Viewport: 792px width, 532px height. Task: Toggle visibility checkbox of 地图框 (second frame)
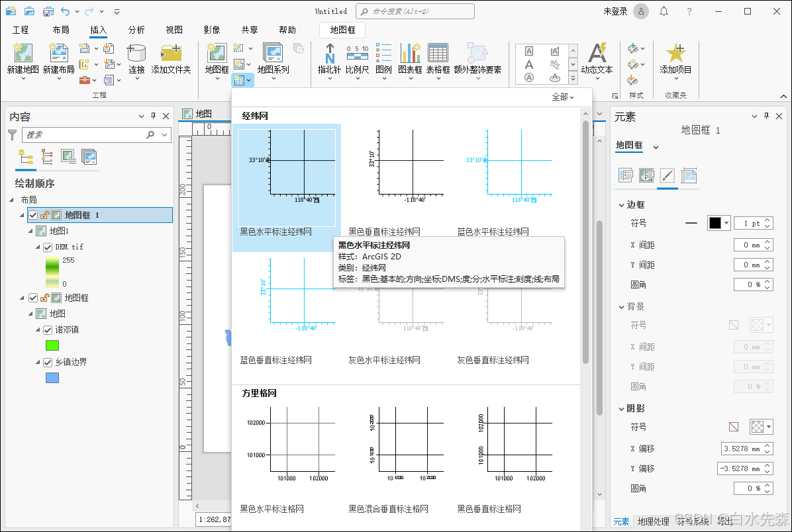tap(33, 298)
